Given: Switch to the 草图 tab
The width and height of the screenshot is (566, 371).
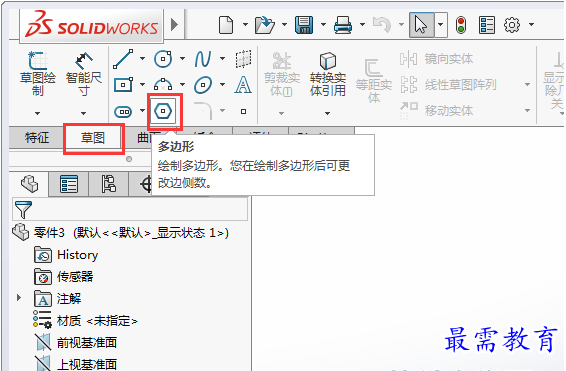Looking at the screenshot, I should click(93, 138).
